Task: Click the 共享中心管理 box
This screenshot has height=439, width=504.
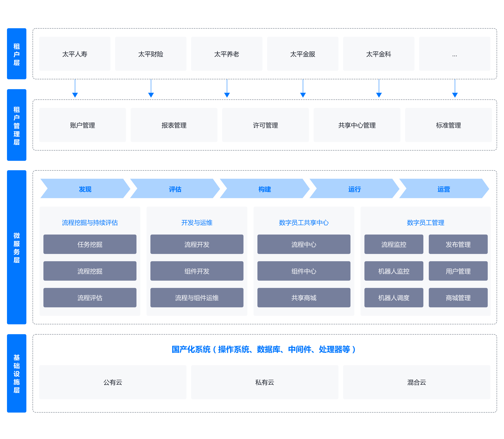Action: [357, 125]
